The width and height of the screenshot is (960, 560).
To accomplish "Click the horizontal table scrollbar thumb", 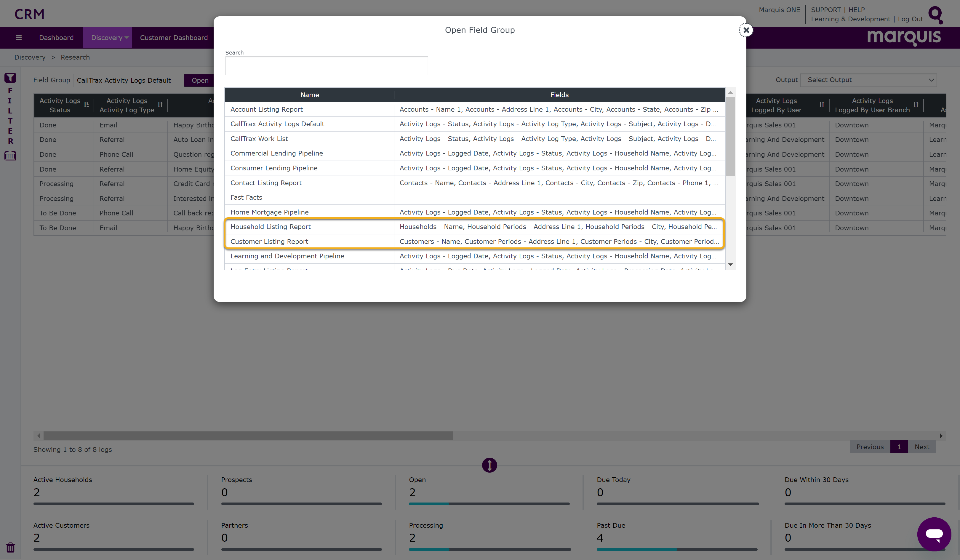I will point(248,436).
